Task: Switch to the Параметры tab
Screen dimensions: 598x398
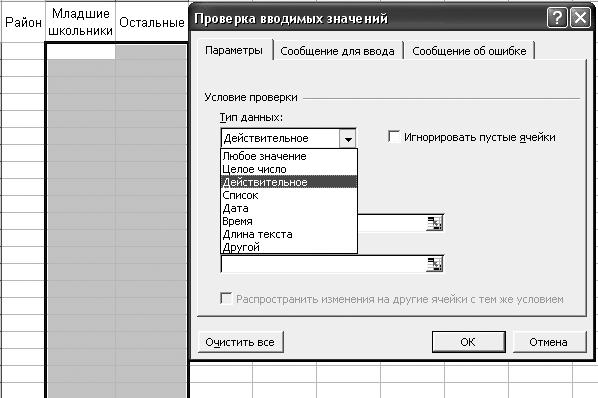Action: click(x=234, y=50)
